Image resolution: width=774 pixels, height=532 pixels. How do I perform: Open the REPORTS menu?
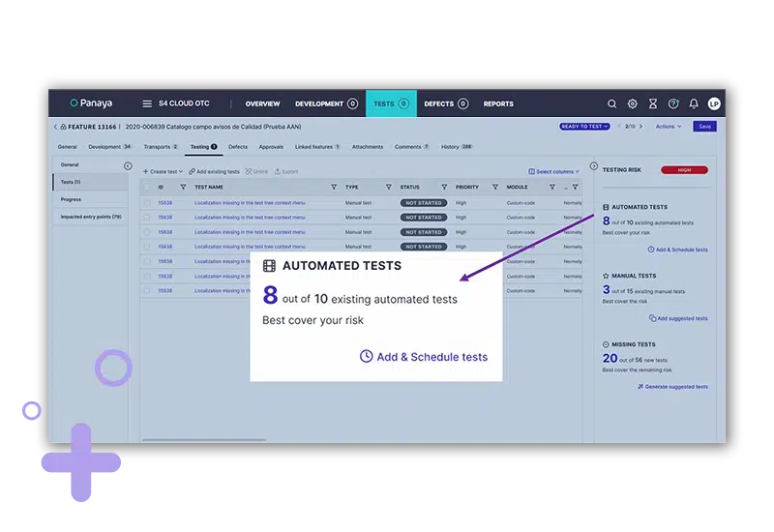click(x=498, y=103)
